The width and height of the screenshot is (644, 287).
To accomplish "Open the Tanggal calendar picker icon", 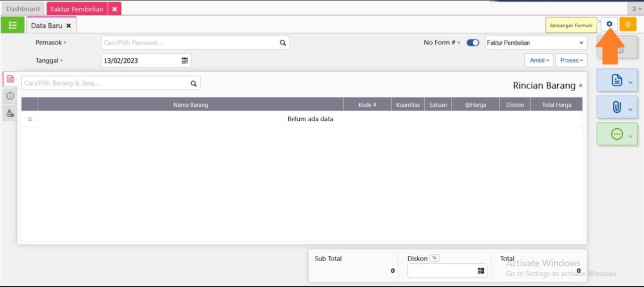I will point(185,61).
